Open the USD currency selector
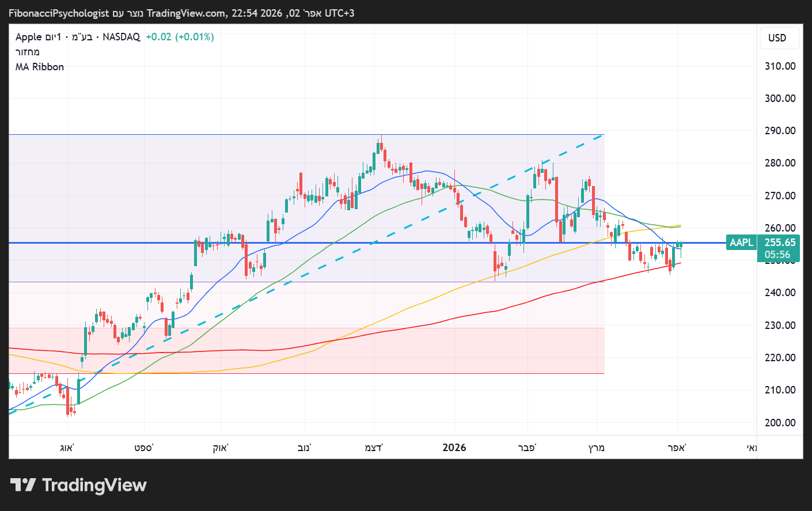This screenshot has height=511, width=812. (777, 38)
